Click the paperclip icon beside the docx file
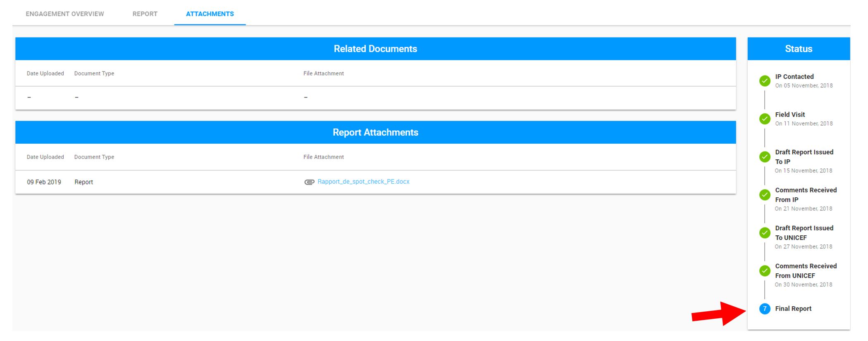 point(309,182)
